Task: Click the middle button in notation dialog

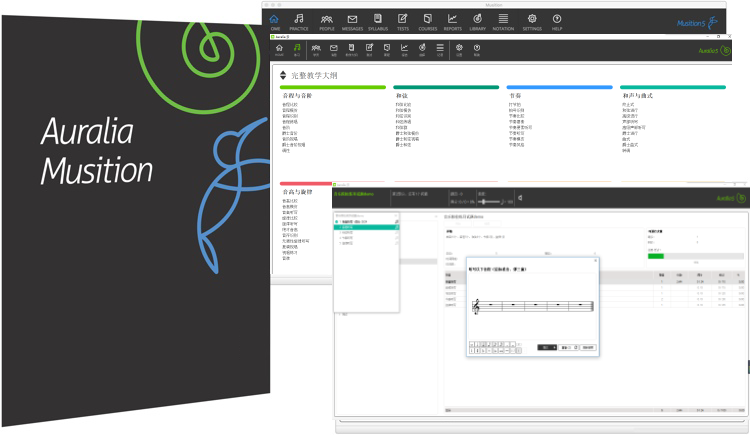Action: coord(569,347)
